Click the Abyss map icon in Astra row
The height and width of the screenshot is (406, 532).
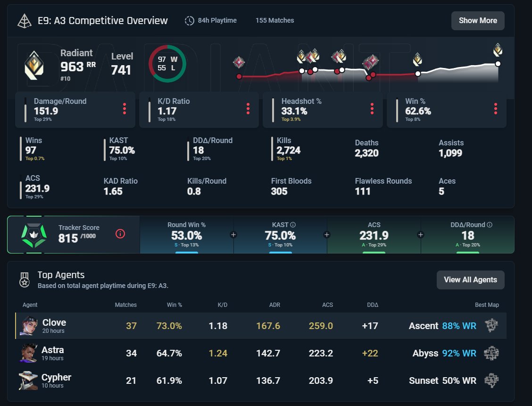click(491, 353)
